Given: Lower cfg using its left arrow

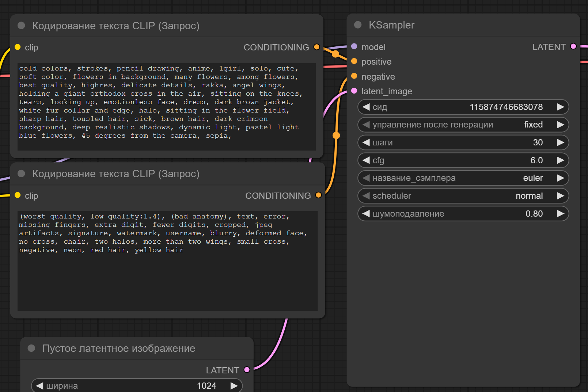Looking at the screenshot, I should click(x=366, y=160).
